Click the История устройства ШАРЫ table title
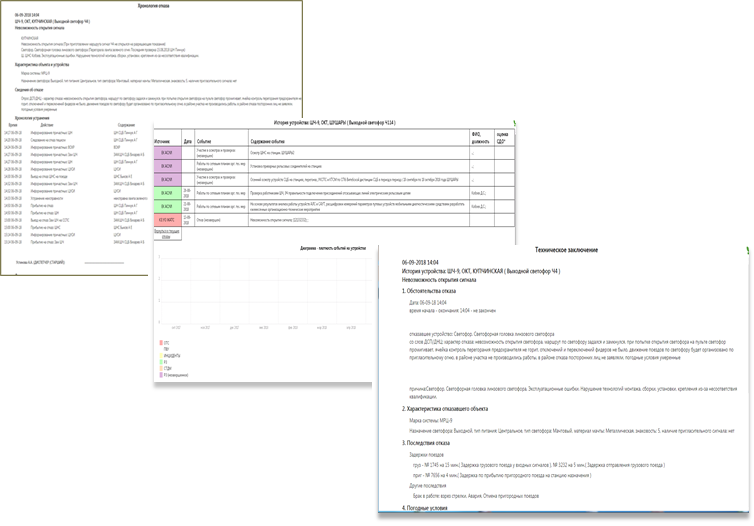Viewport: 754px width, 526px height. (335, 123)
